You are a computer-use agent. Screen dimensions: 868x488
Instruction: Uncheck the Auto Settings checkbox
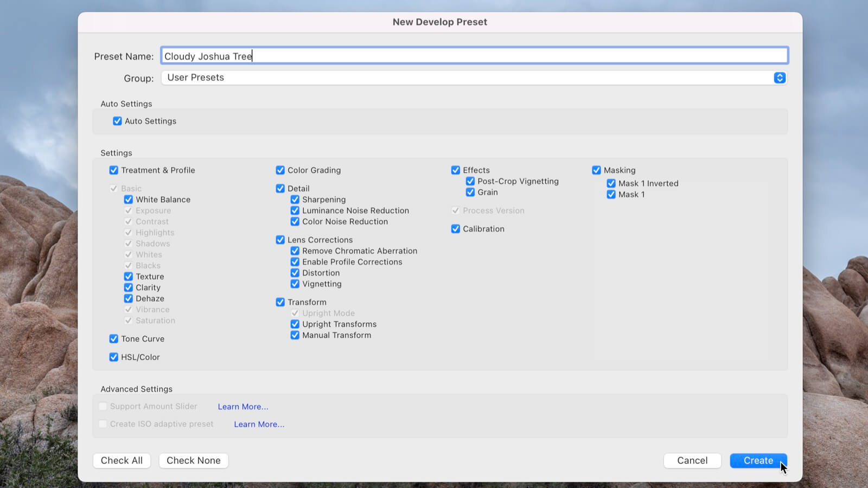point(117,121)
